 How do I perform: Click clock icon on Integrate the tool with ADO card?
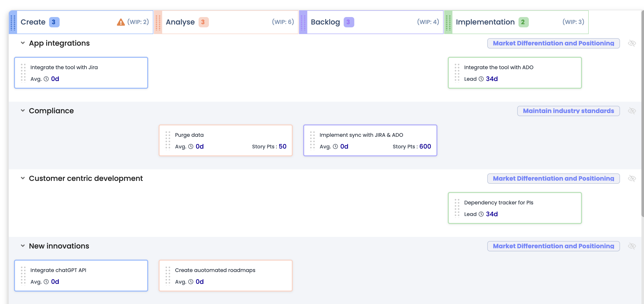click(481, 79)
